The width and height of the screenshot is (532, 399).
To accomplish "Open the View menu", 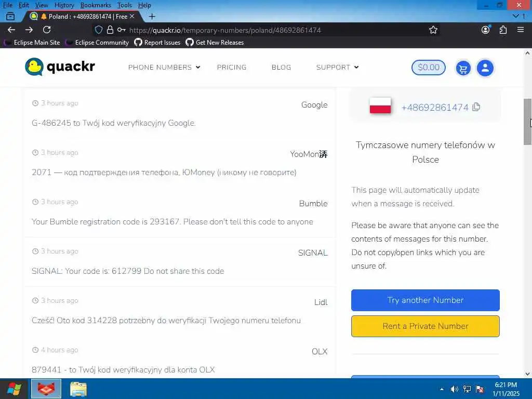I will point(42,5).
